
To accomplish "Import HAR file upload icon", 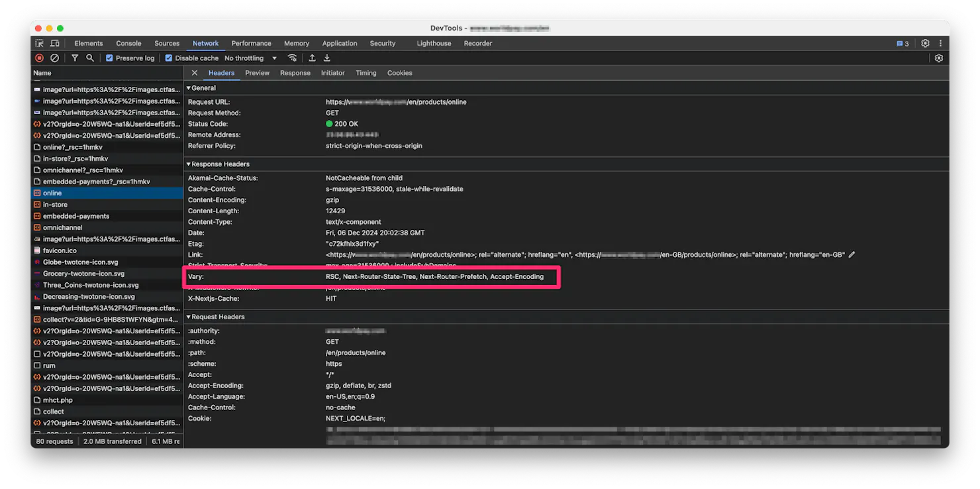I will click(312, 58).
